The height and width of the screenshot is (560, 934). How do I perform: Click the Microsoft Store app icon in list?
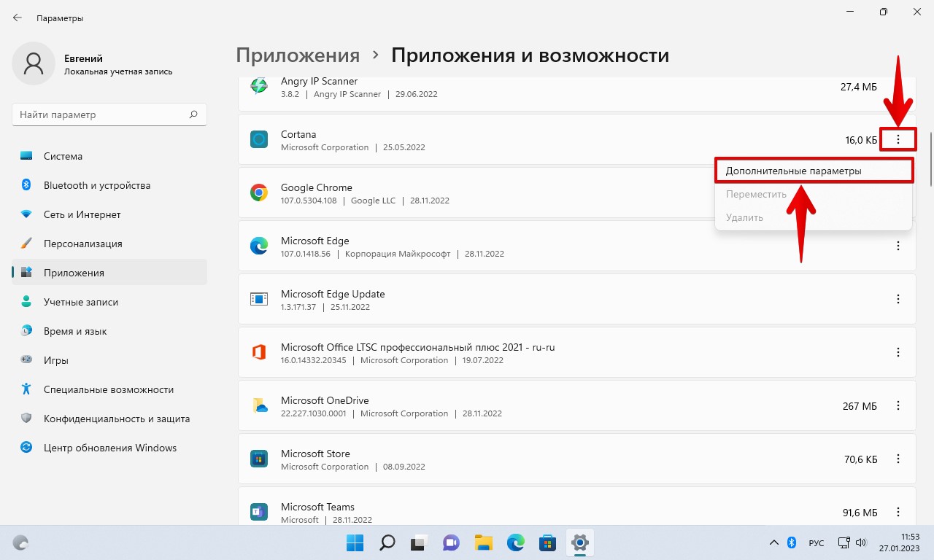click(x=259, y=459)
